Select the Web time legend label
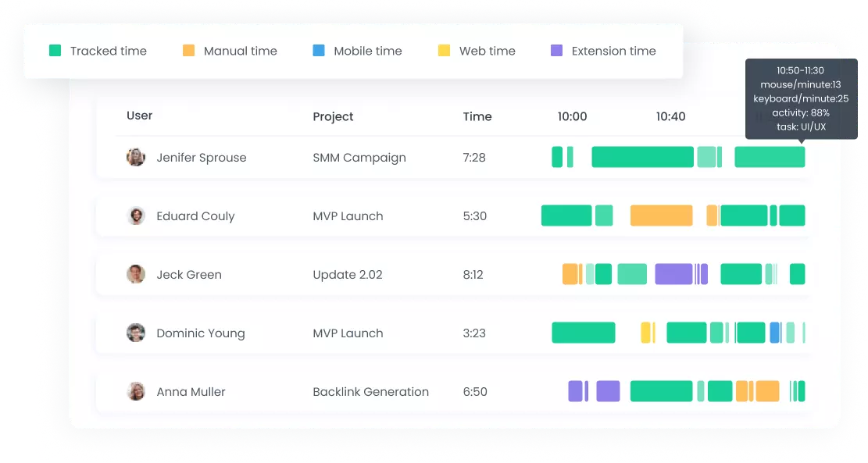The image size is (868, 463). tap(488, 51)
